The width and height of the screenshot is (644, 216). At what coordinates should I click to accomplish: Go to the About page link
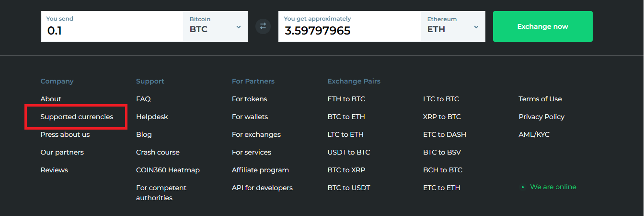tap(51, 99)
